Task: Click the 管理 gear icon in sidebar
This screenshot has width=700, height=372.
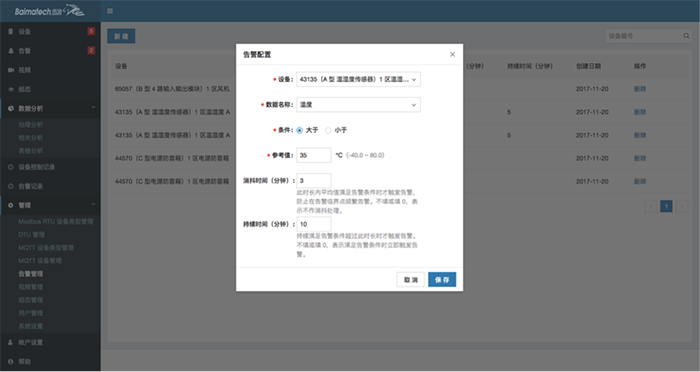Action: point(11,205)
